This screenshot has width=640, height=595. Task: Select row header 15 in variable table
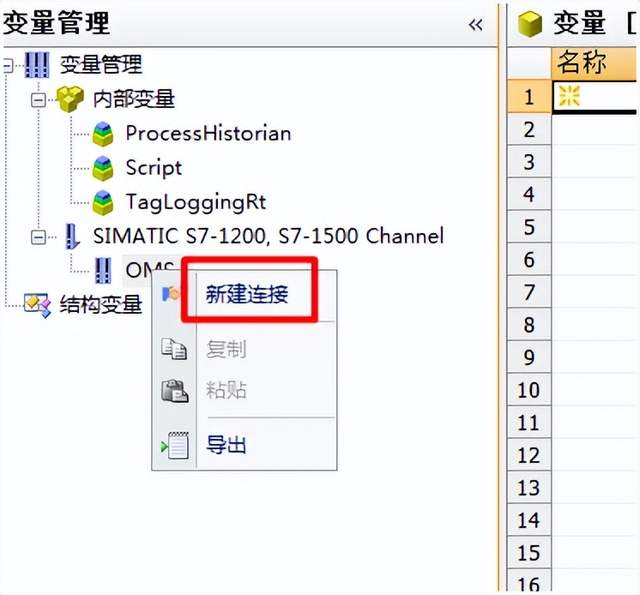point(529,553)
